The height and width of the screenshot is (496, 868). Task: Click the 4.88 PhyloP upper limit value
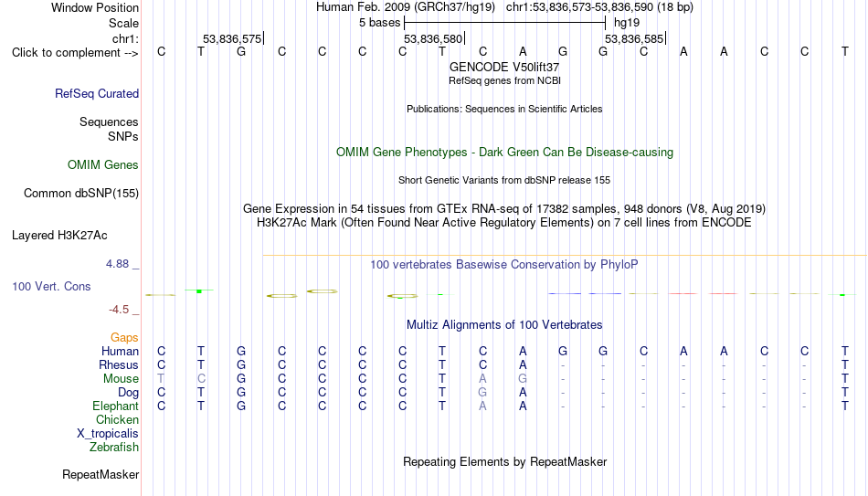click(117, 264)
